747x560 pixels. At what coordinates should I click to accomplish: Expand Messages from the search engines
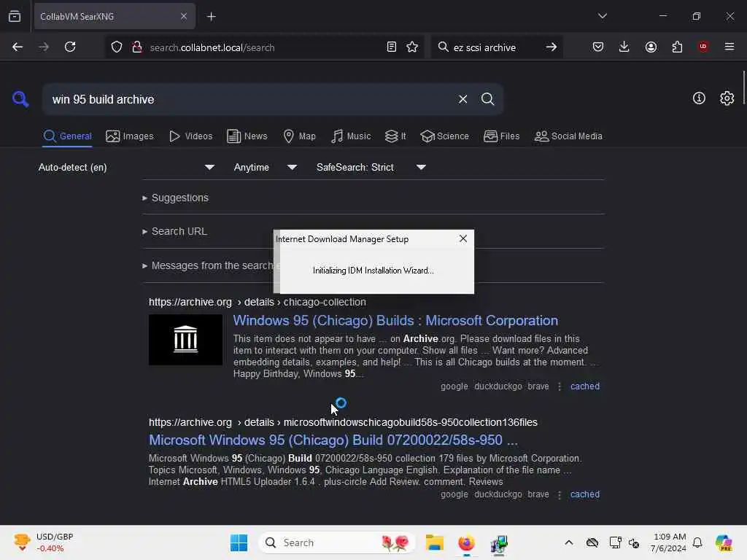click(208, 265)
